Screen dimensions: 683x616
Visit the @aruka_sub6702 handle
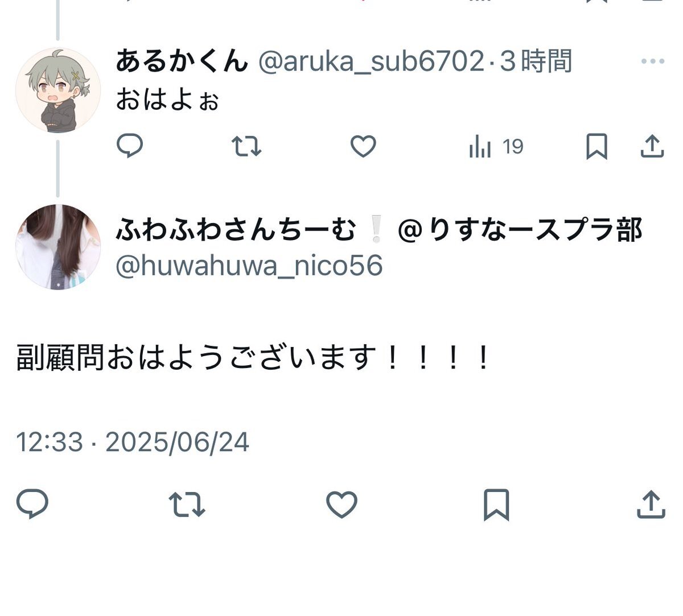[x=372, y=61]
